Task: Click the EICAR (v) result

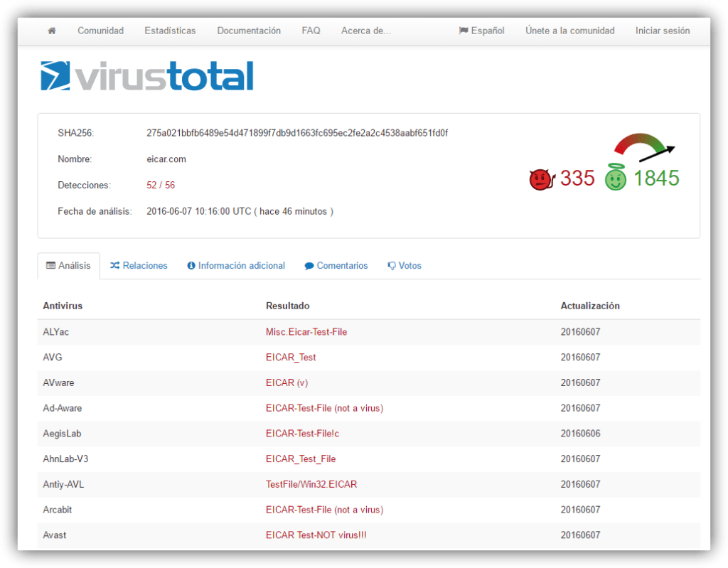Action: [x=287, y=383]
